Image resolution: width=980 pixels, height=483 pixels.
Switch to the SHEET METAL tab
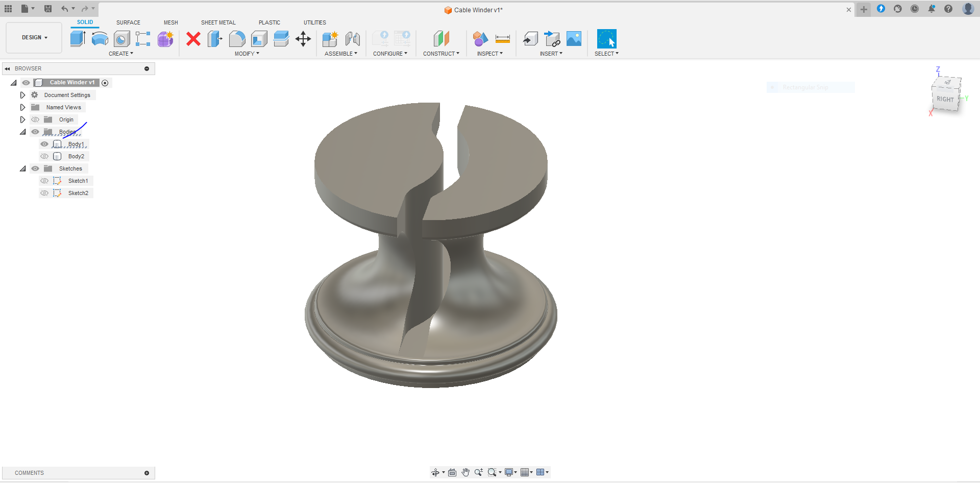coord(218,22)
